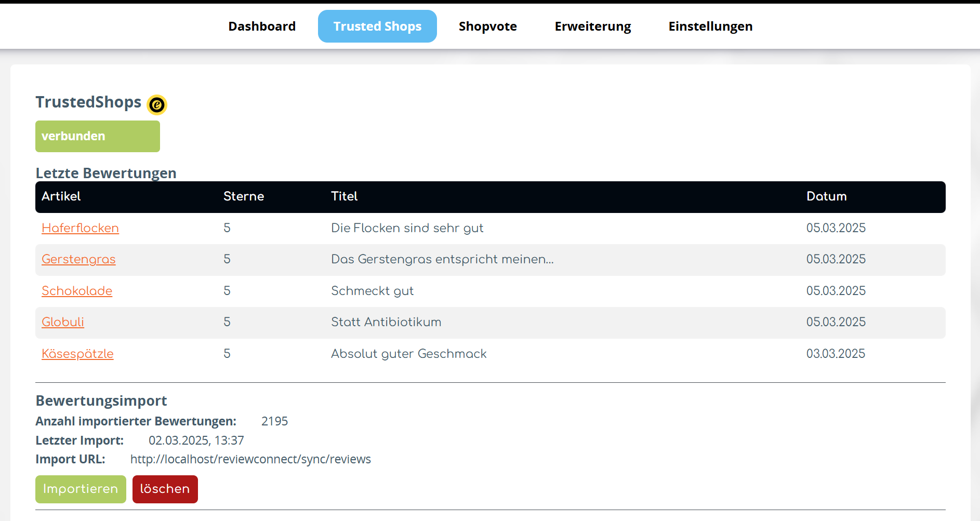
Task: Open the Globuli article link
Action: (63, 322)
